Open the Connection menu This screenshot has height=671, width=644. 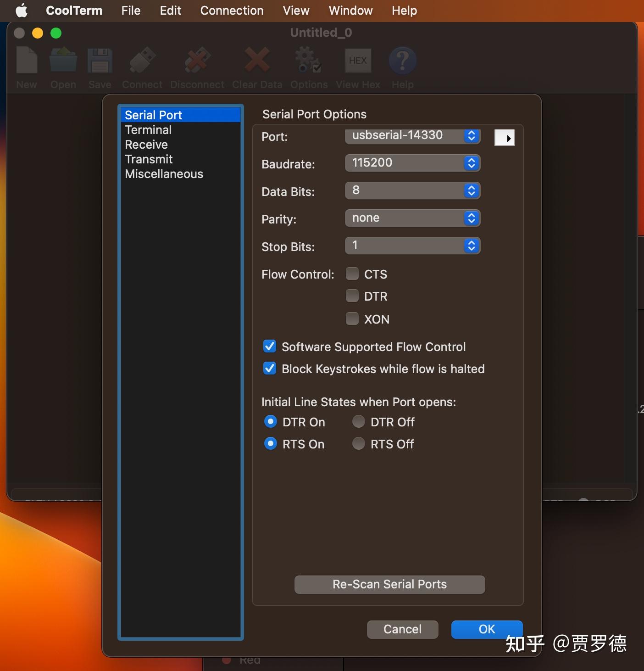[x=232, y=11]
